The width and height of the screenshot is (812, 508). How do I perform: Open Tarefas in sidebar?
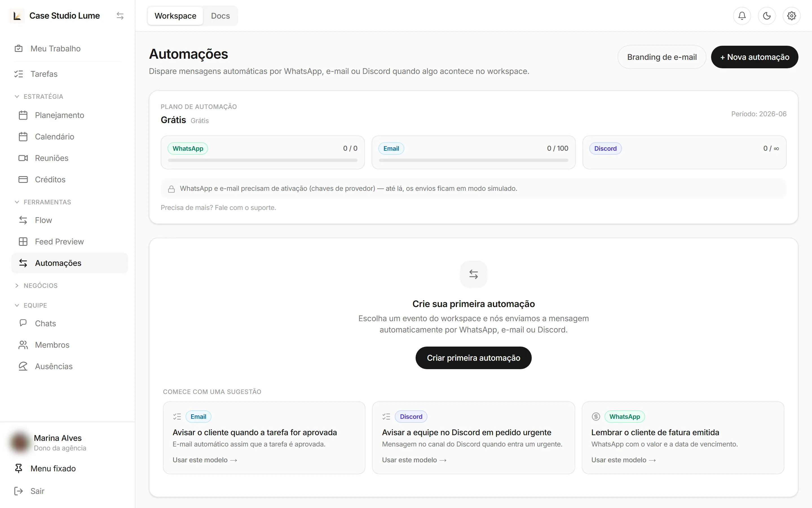pyautogui.click(x=69, y=74)
